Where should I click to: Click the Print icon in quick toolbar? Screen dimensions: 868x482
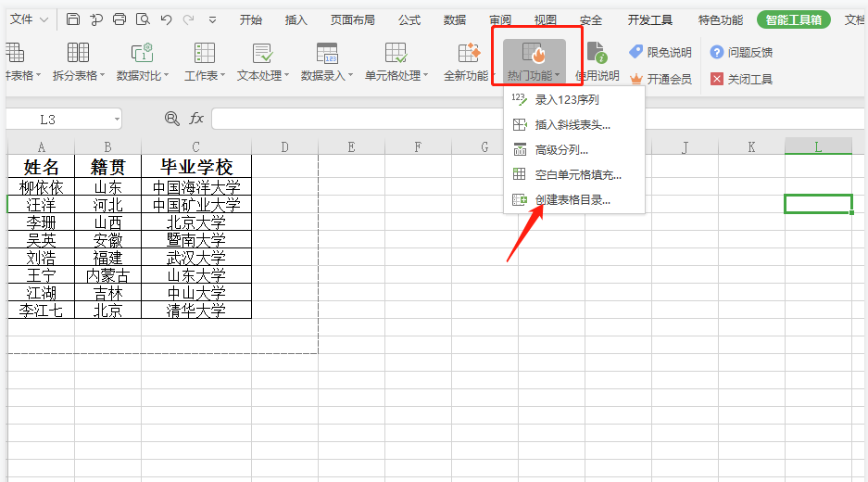(120, 19)
